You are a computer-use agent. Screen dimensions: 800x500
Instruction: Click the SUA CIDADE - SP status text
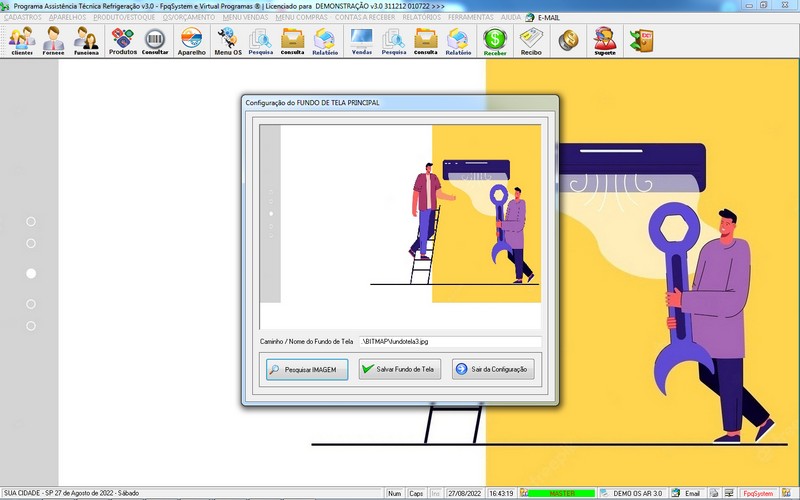tap(71, 493)
